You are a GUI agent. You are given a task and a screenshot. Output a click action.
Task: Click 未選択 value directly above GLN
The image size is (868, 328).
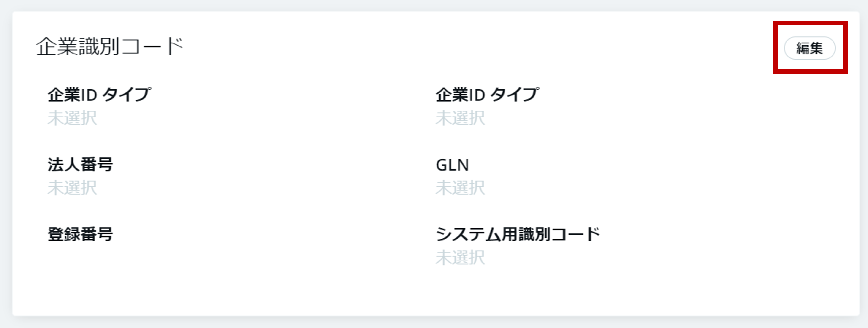pyautogui.click(x=460, y=118)
